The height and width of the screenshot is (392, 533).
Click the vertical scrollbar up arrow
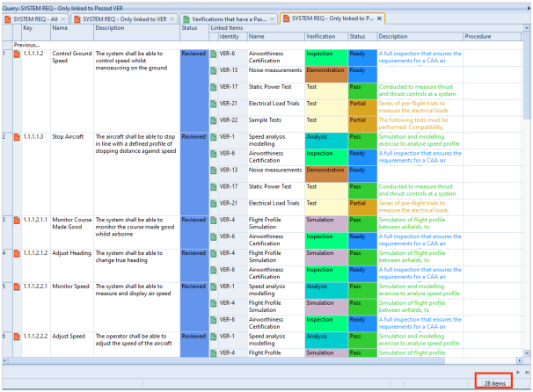tap(527, 27)
